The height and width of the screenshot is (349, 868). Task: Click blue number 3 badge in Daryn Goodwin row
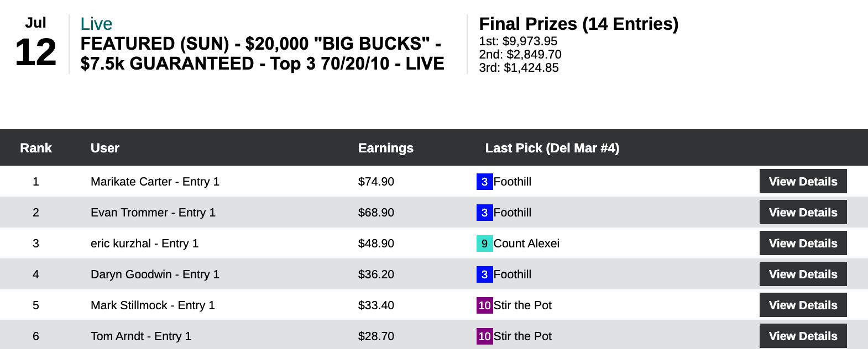[x=484, y=274]
